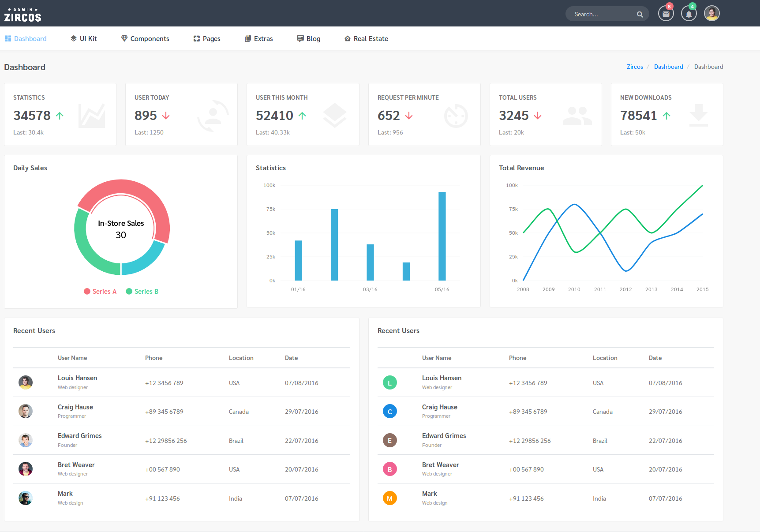The width and height of the screenshot is (760, 532).
Task: Click the green up arrow beside 34578
Action: coord(60,116)
